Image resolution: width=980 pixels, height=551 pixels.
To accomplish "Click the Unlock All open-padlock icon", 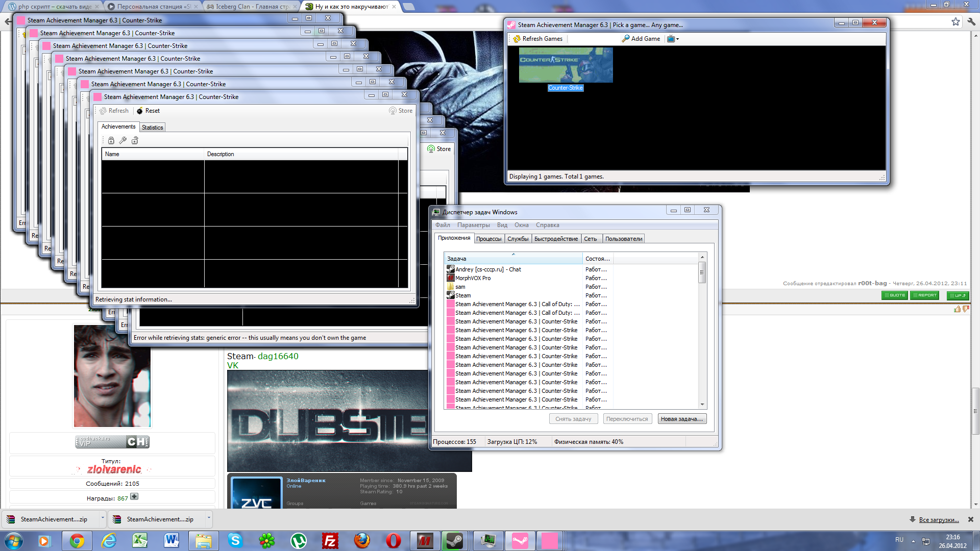I will [x=135, y=140].
